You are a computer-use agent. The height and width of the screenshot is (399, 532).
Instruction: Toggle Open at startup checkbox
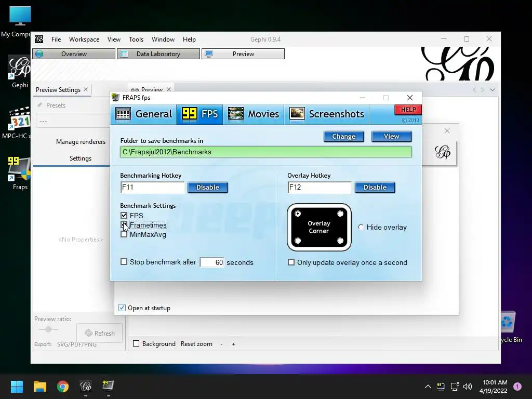point(122,308)
